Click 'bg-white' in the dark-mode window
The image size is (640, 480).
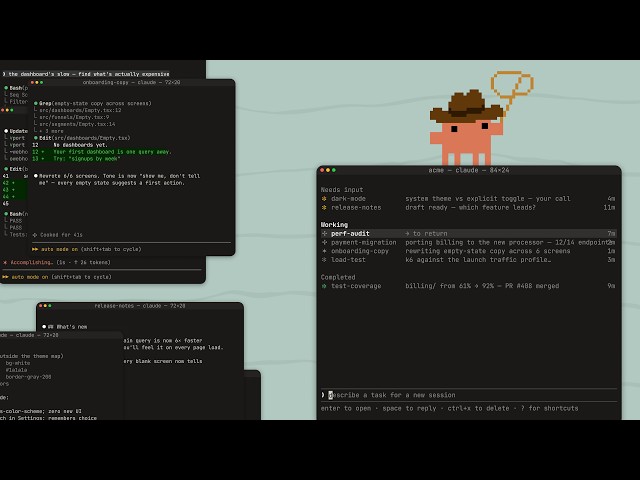[x=18, y=363]
